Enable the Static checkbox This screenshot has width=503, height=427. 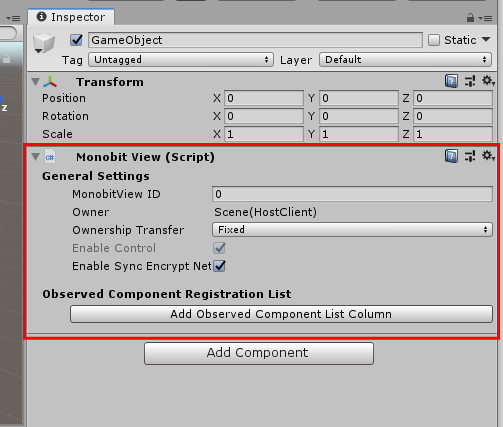point(434,40)
